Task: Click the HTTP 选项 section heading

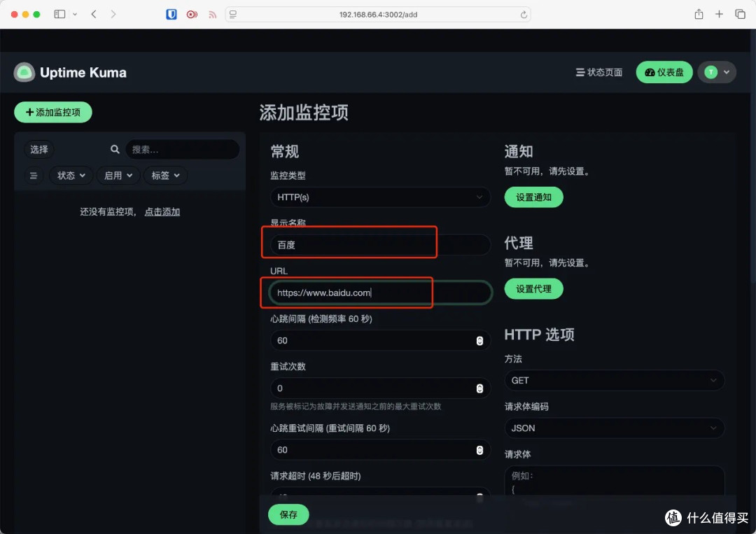Action: pos(539,335)
